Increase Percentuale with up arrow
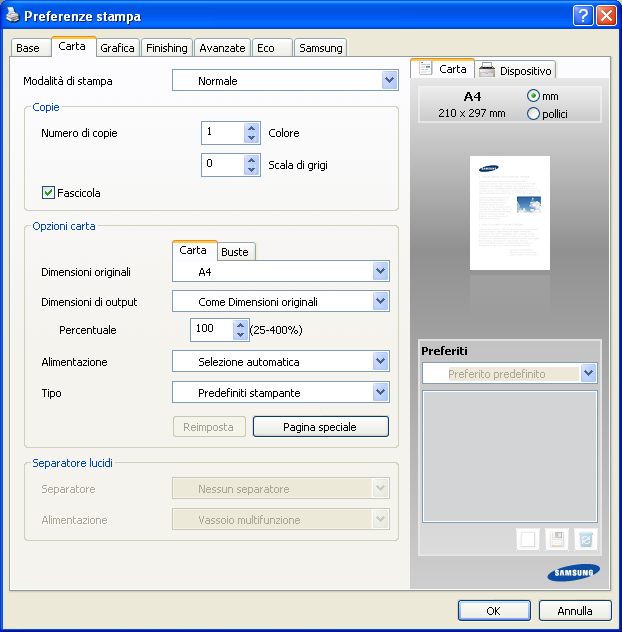 (x=241, y=325)
